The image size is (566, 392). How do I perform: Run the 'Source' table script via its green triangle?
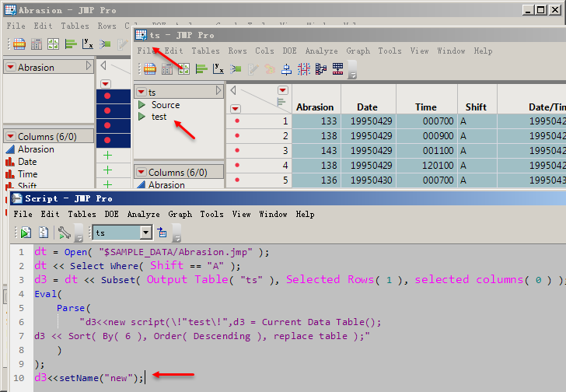[x=141, y=105]
